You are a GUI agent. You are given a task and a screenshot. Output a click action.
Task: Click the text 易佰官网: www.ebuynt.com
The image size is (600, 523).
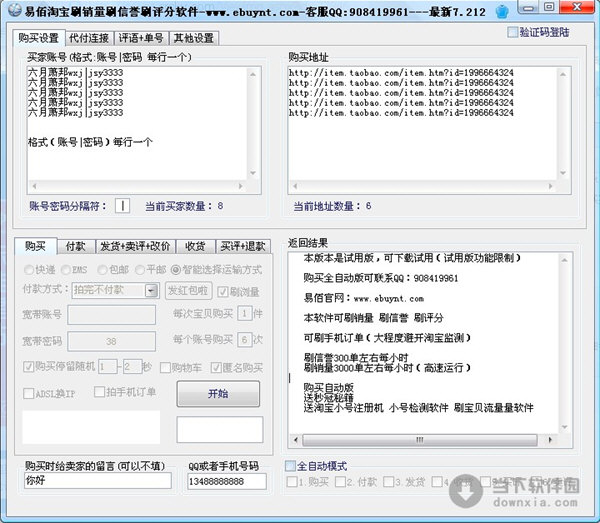pos(364,298)
